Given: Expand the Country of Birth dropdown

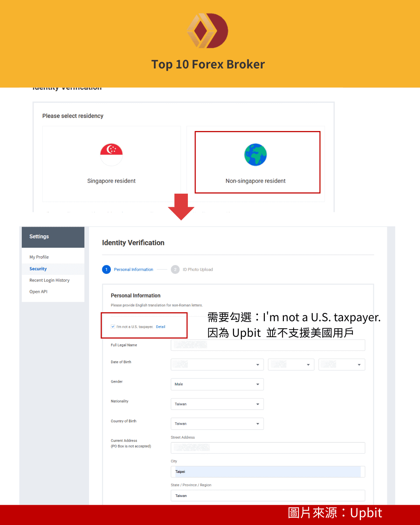Looking at the screenshot, I should pyautogui.click(x=217, y=424).
